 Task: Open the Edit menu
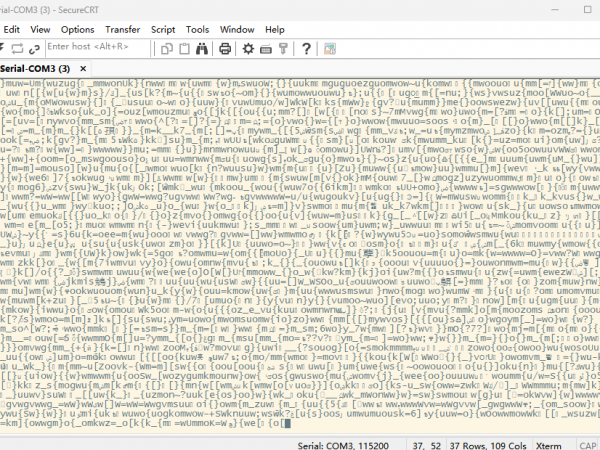(x=12, y=30)
